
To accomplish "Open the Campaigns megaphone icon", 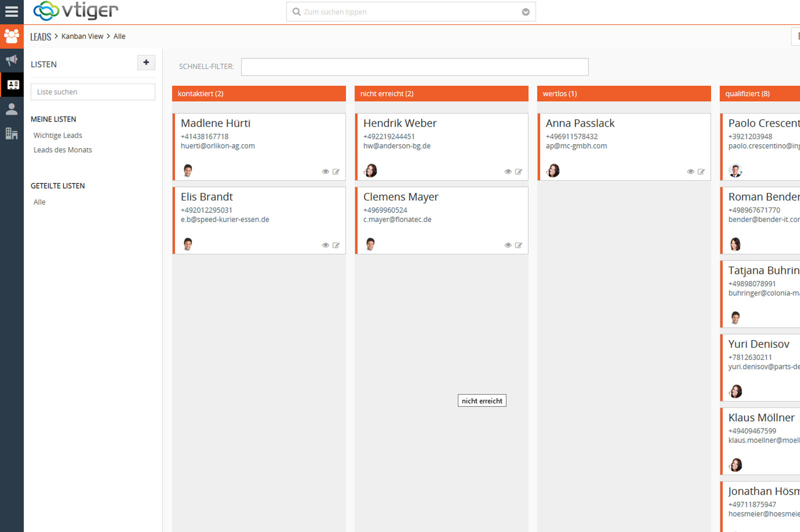I will pos(11,60).
